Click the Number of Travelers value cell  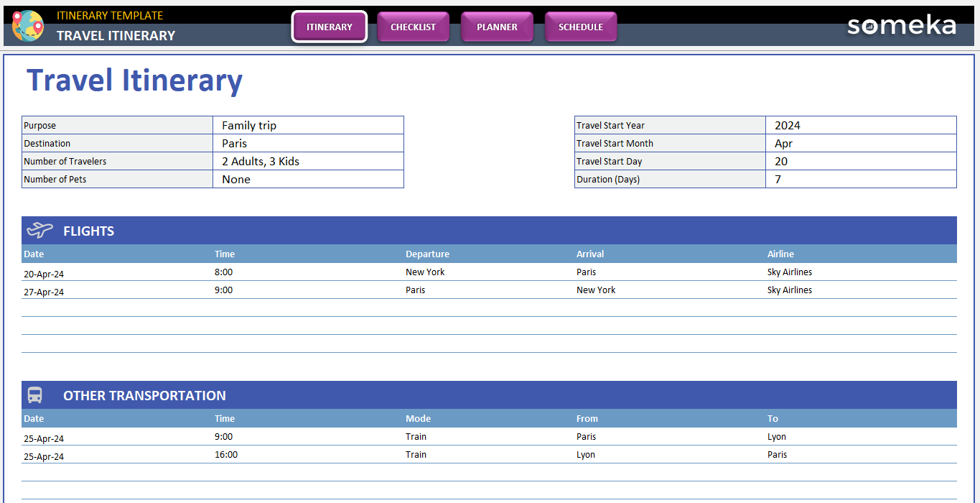[x=308, y=161]
